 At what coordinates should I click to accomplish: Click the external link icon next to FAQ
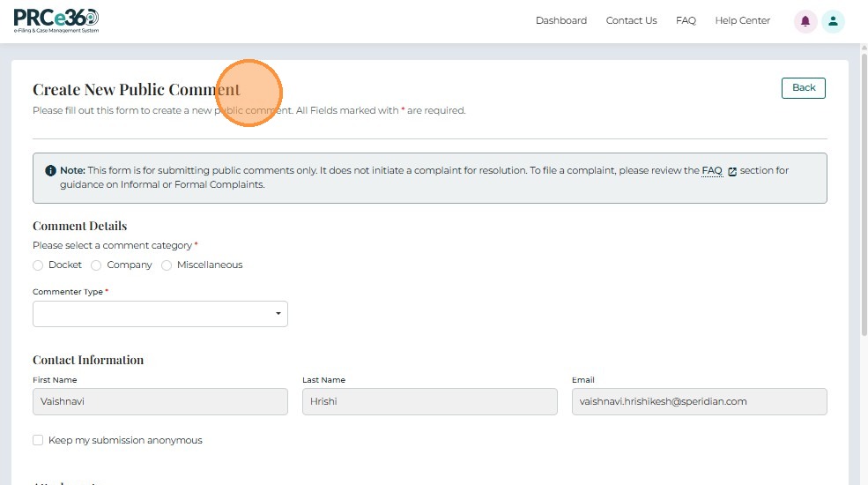point(731,172)
